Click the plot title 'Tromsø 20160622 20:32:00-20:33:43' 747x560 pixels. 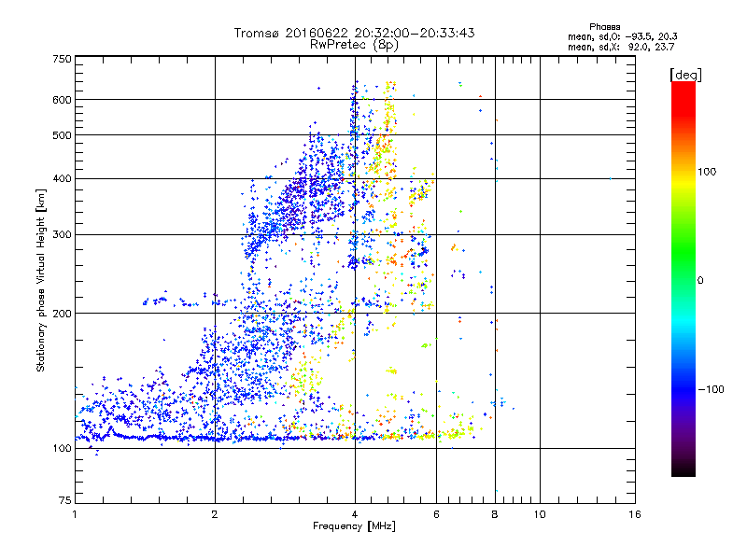coord(354,33)
